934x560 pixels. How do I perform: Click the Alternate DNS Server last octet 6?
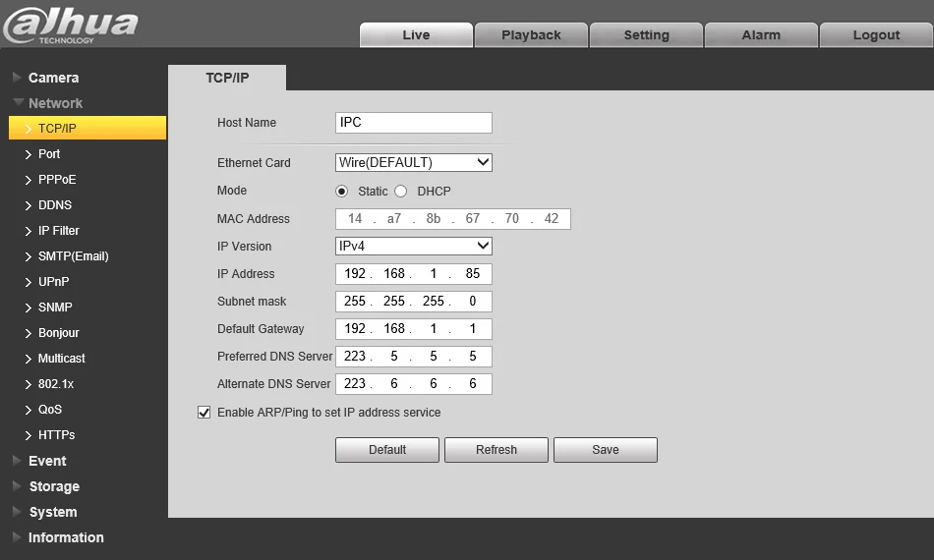click(472, 384)
